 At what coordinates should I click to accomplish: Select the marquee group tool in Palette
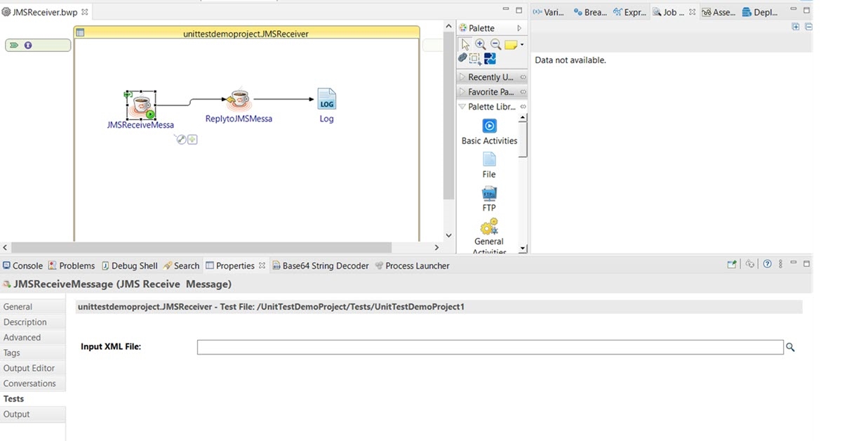475,59
